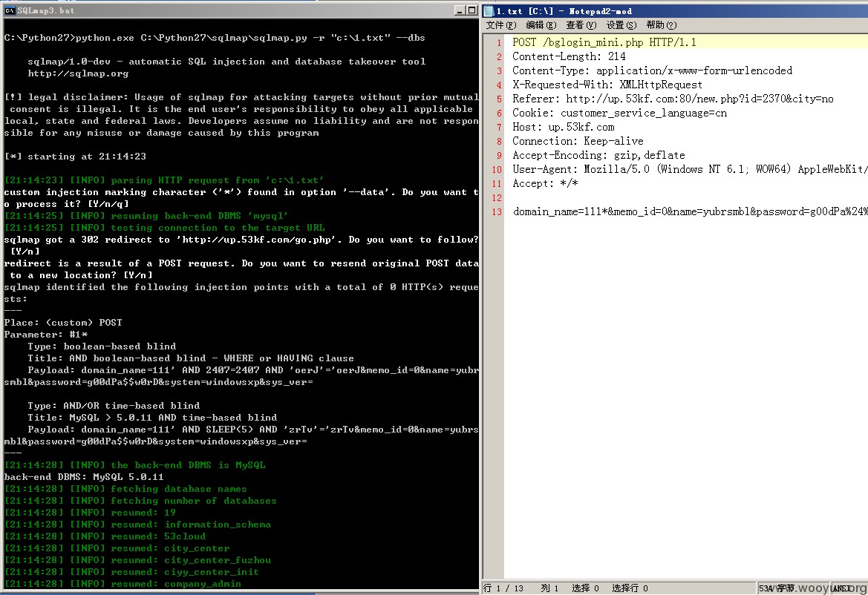This screenshot has width=868, height=595.
Task: Click the python.exe sqlmap.py command line in console
Action: tap(215, 38)
